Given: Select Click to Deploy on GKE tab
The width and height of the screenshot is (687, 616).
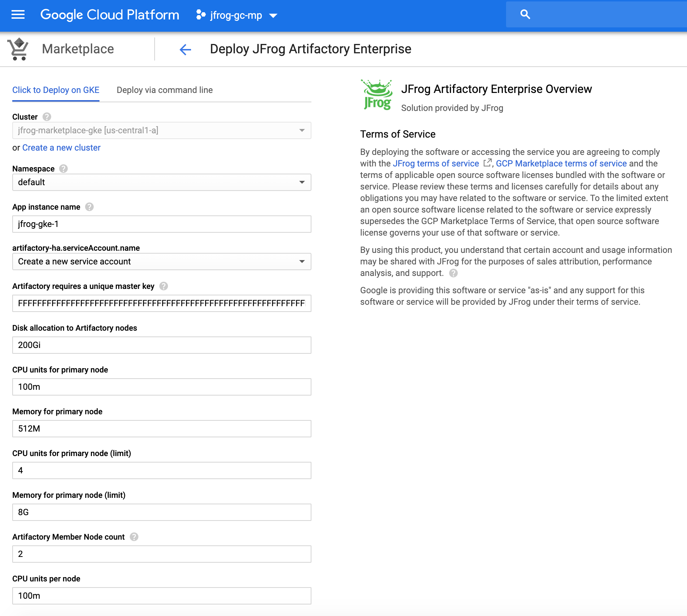Looking at the screenshot, I should [56, 90].
